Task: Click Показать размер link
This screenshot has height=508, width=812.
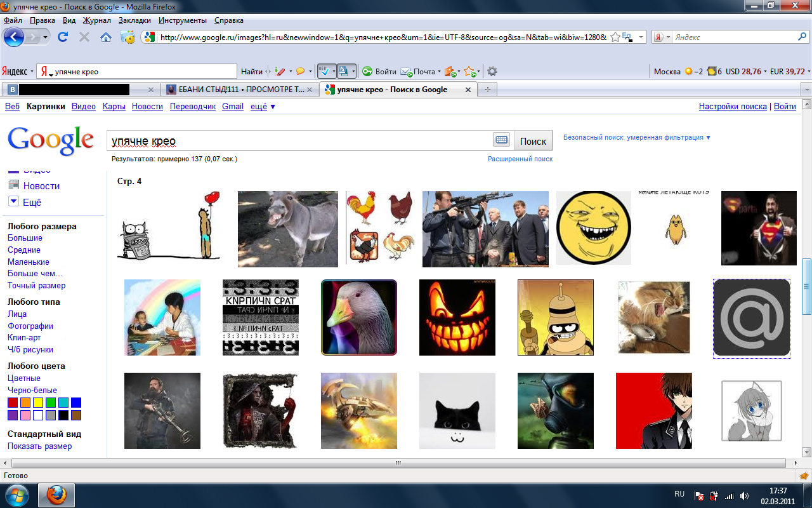Action: tap(39, 446)
